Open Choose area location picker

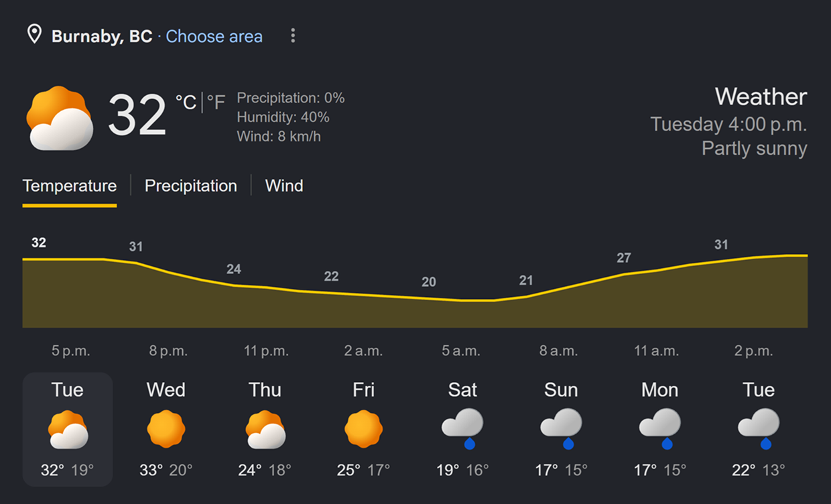pos(214,36)
